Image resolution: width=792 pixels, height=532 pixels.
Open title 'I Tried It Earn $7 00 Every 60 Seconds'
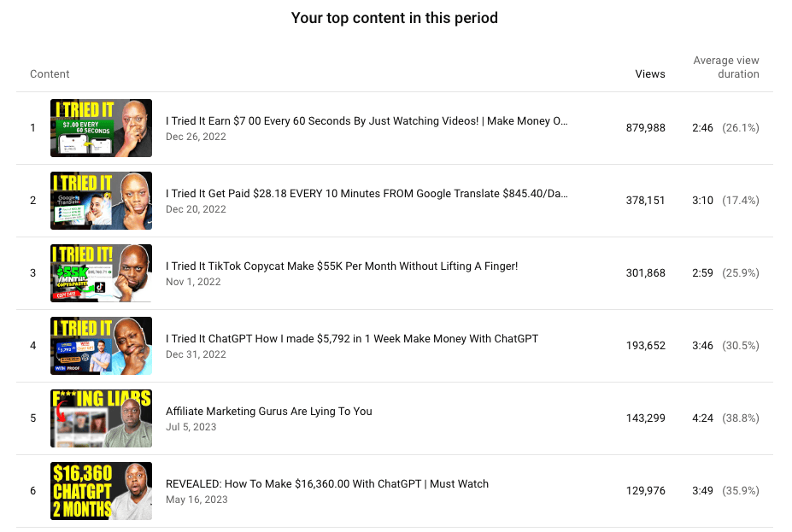coord(367,121)
